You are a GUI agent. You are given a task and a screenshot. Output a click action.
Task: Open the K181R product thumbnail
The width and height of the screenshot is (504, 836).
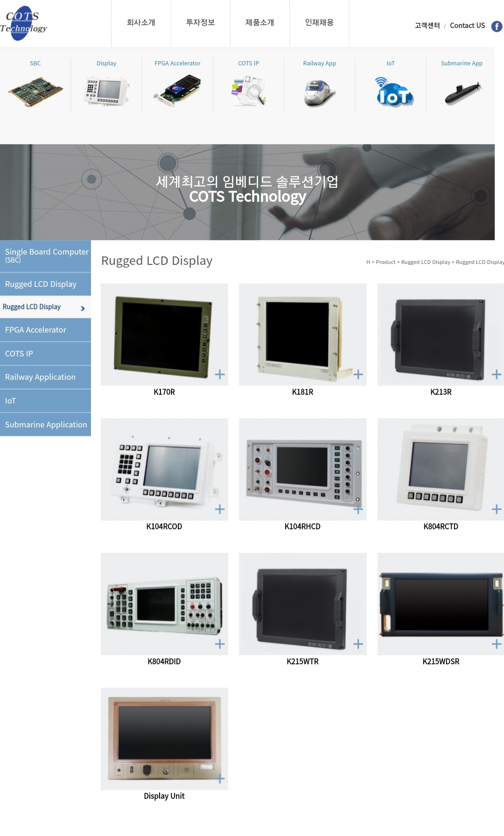303,334
